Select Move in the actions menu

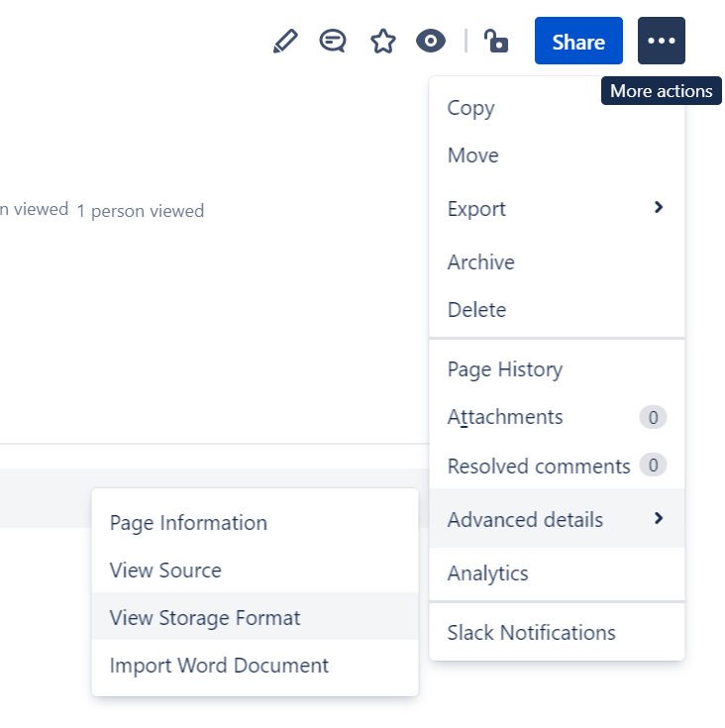557,156
